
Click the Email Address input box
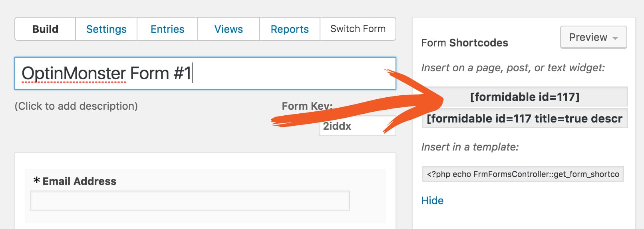(x=190, y=201)
